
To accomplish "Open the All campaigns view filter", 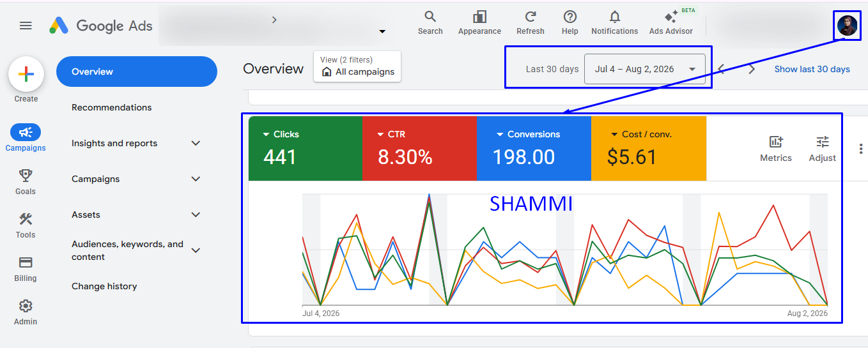I will pyautogui.click(x=357, y=66).
